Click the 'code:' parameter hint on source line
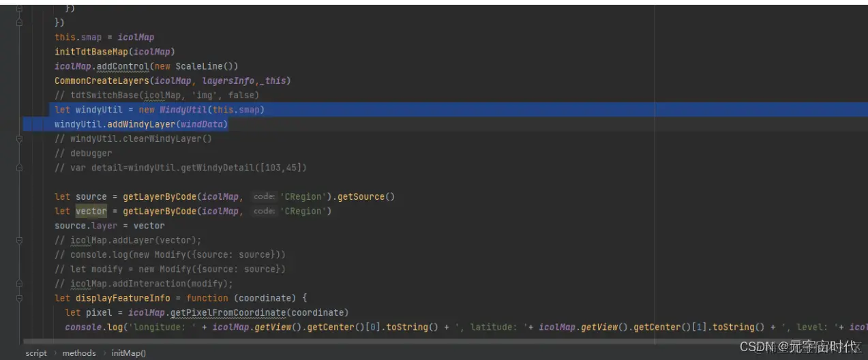 (x=264, y=196)
